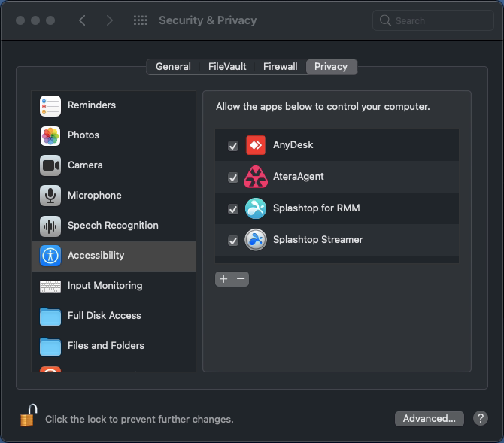The width and height of the screenshot is (504, 443).
Task: Uncheck the AnyDesk checkbox
Action: point(233,146)
